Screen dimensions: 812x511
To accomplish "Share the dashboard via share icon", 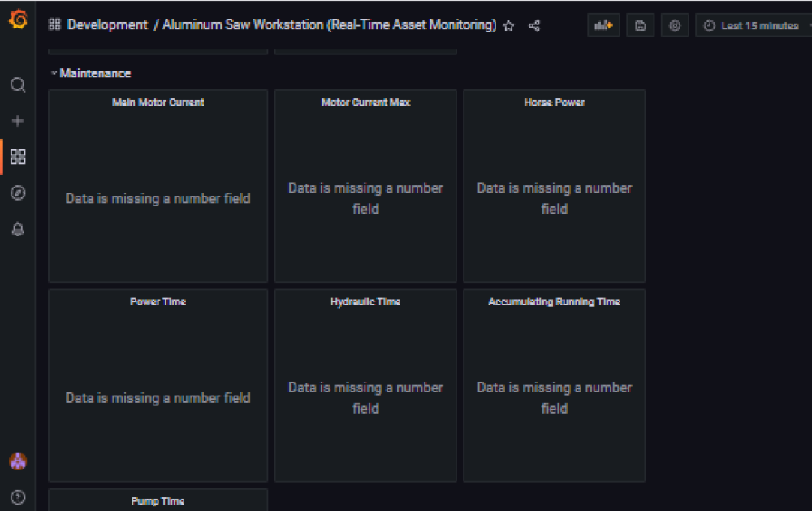I will [534, 26].
